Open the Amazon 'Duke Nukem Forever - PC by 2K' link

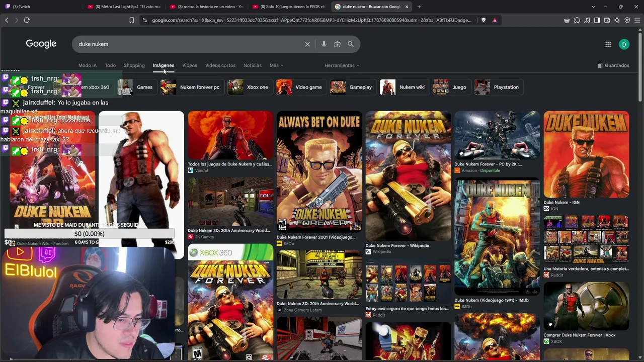point(488,164)
